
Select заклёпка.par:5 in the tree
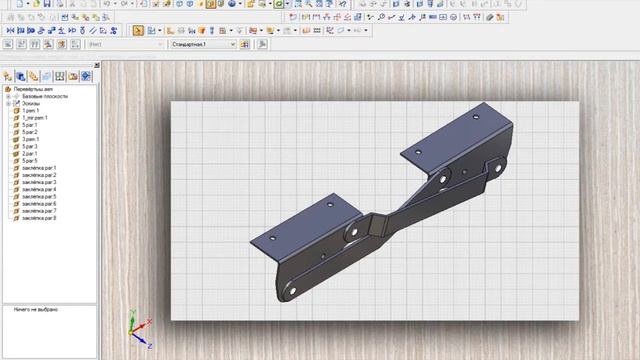pyautogui.click(x=39, y=197)
